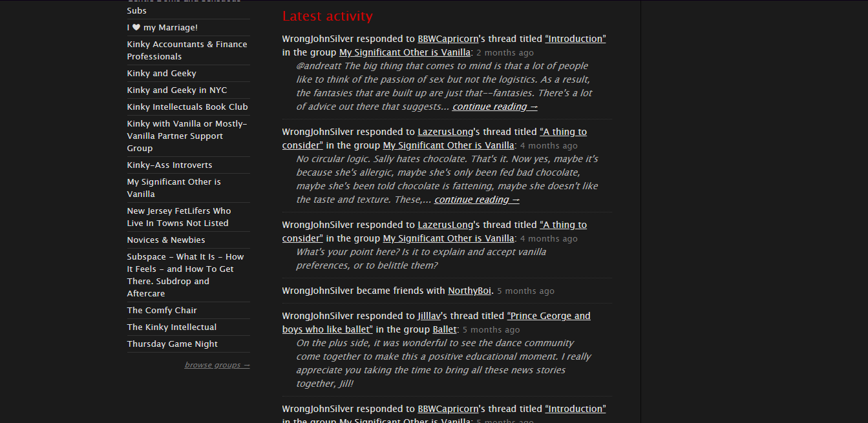Open NorthyBoi's profile
Image resolution: width=868 pixels, height=423 pixels.
pos(469,291)
